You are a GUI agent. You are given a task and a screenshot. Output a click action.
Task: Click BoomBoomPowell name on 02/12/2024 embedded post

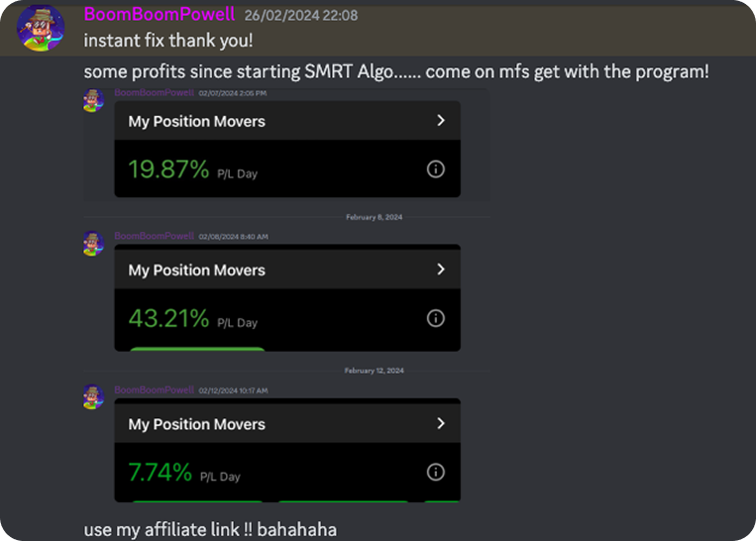[154, 390]
